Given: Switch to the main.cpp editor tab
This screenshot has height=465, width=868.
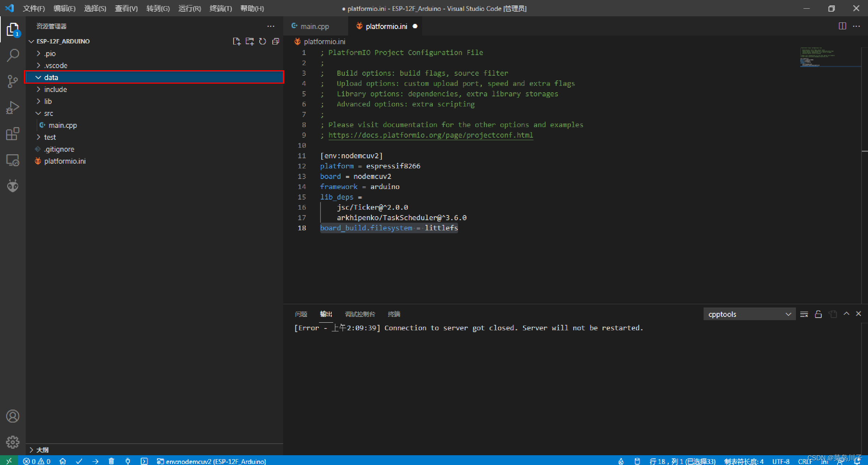Looking at the screenshot, I should point(314,26).
